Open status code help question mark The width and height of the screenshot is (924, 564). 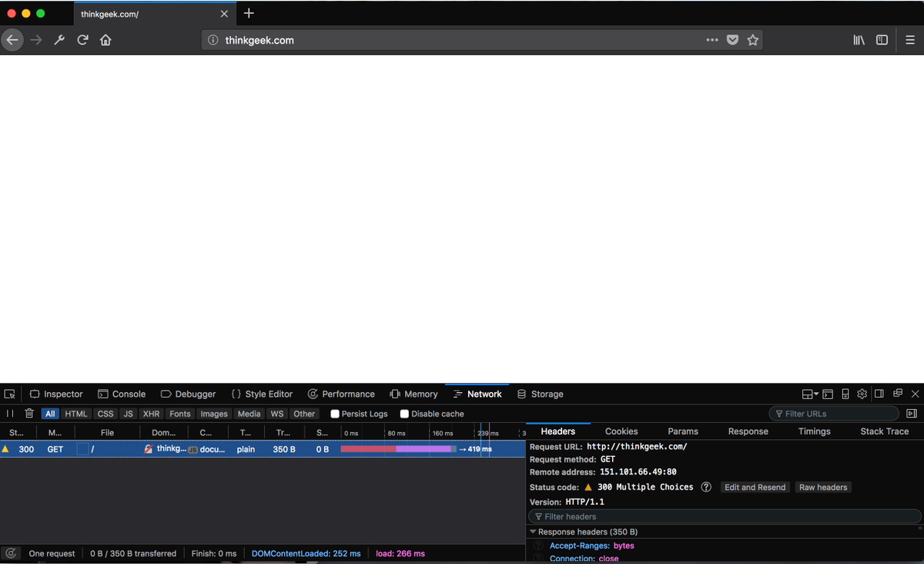[706, 487]
